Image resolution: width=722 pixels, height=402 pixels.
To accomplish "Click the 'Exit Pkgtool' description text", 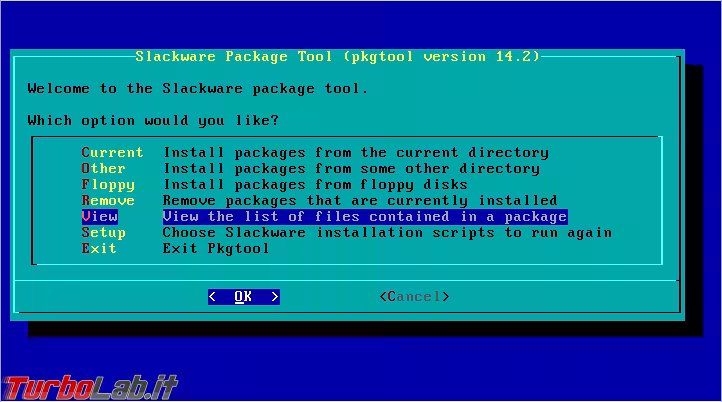I will (x=216, y=249).
